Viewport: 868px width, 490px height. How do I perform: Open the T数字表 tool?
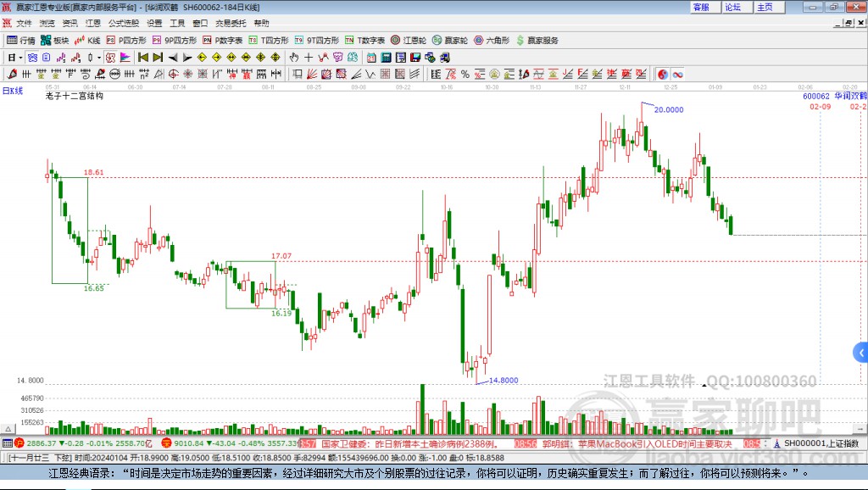364,40
